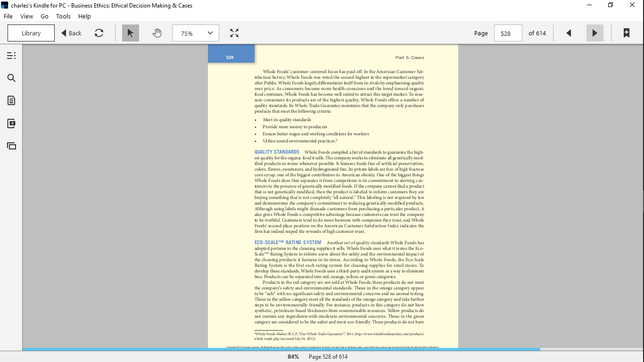This screenshot has height=362, width=644.
Task: Click the page number input field
Action: (x=508, y=33)
